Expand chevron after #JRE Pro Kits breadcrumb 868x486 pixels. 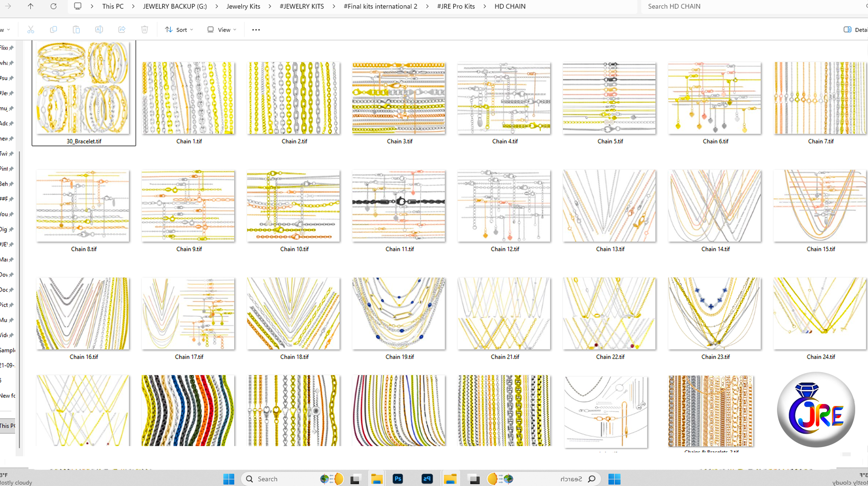click(x=485, y=6)
